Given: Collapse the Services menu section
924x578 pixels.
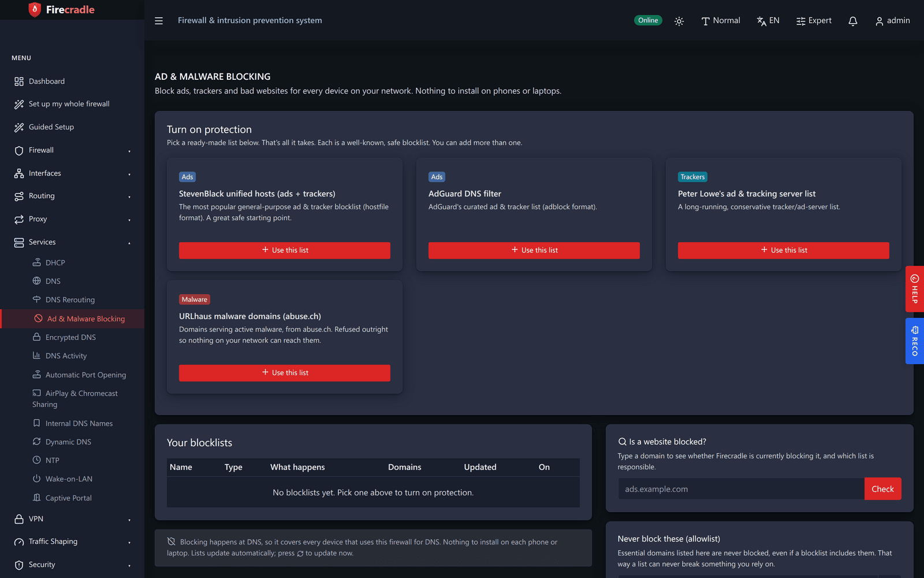Looking at the screenshot, I should tap(72, 242).
